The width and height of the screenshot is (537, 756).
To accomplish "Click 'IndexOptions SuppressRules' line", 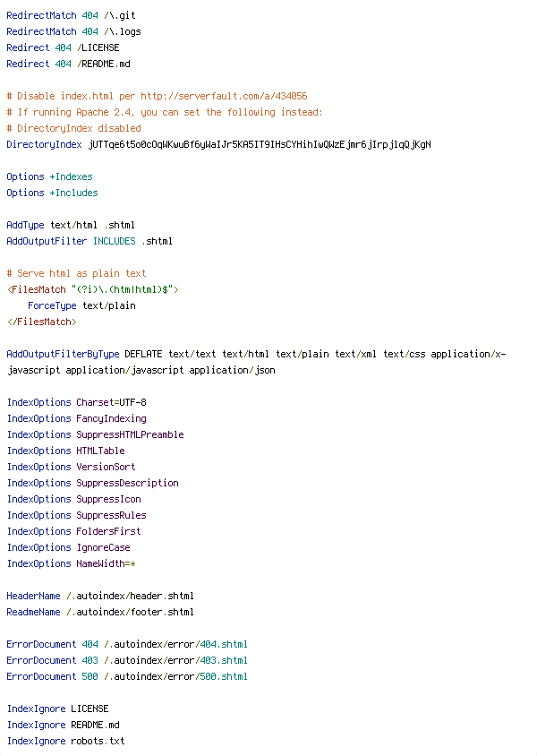I will (76, 515).
